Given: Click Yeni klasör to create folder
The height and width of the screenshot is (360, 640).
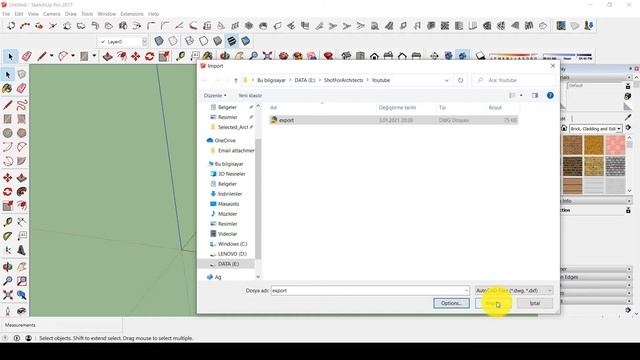Looking at the screenshot, I should (250, 95).
